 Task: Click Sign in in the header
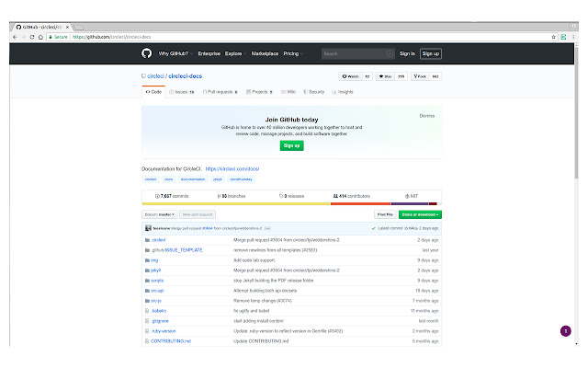pyautogui.click(x=407, y=53)
